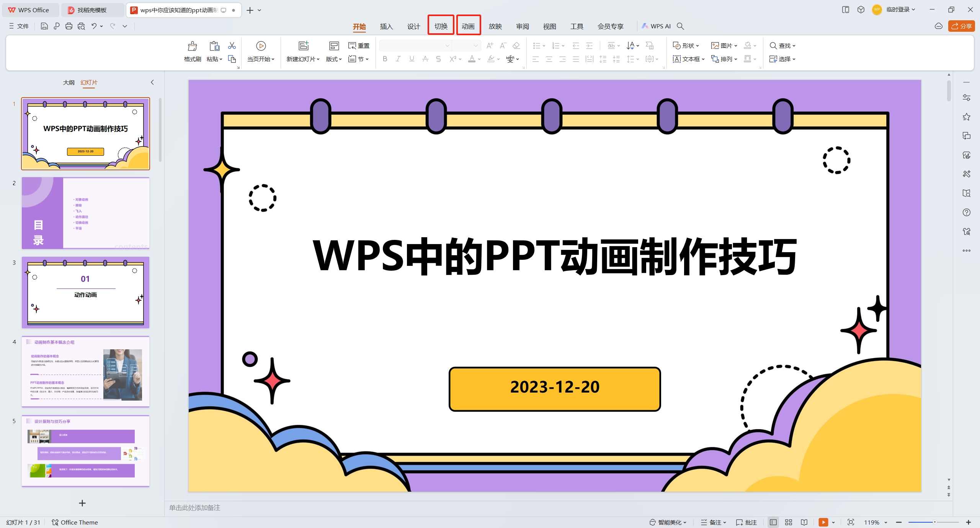
Task: Toggle Underline formatting
Action: coord(412,59)
